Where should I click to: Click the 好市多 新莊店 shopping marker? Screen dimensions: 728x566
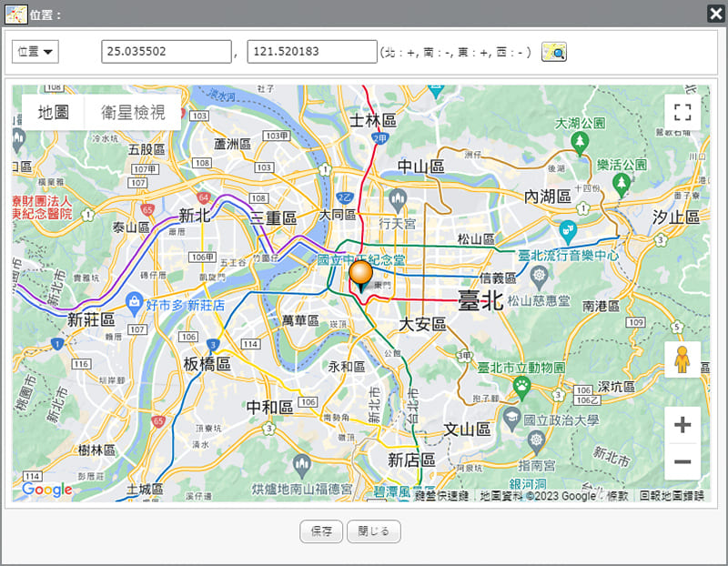(134, 304)
